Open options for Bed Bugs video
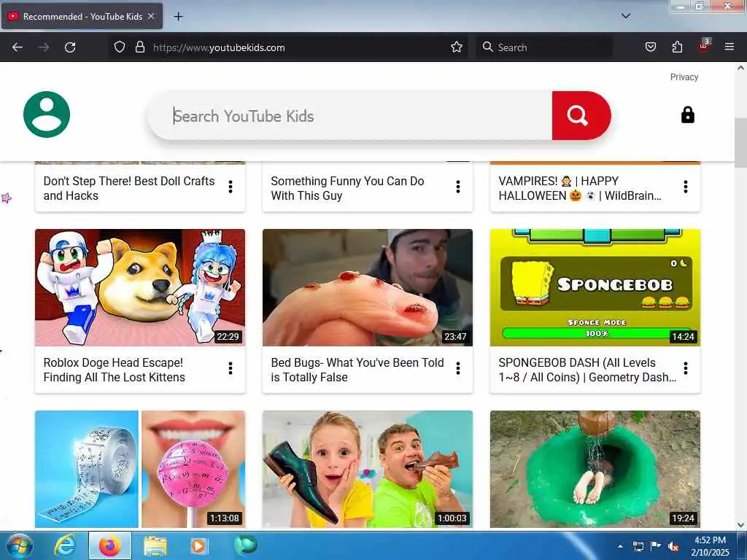Screen dimensions: 747x560 pos(458,368)
